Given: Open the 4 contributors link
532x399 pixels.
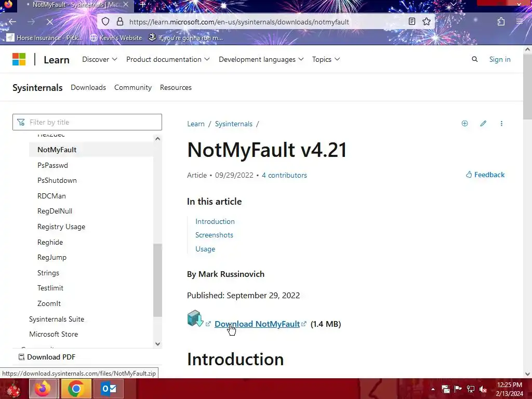Looking at the screenshot, I should (284, 176).
